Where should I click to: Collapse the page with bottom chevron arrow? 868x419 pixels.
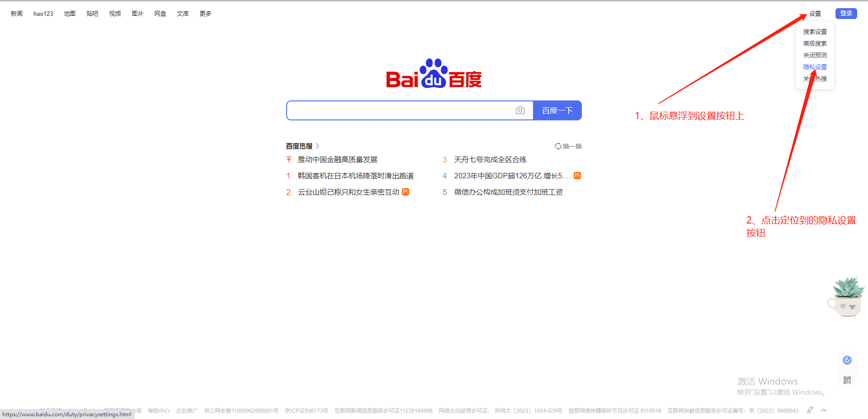[824, 410]
